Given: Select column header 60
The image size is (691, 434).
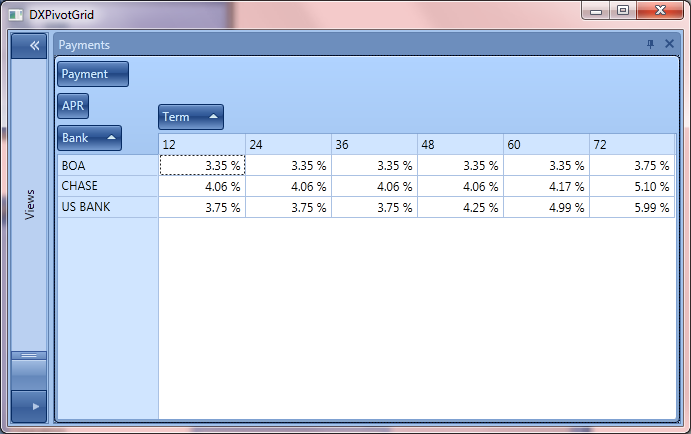Looking at the screenshot, I should [x=546, y=145].
